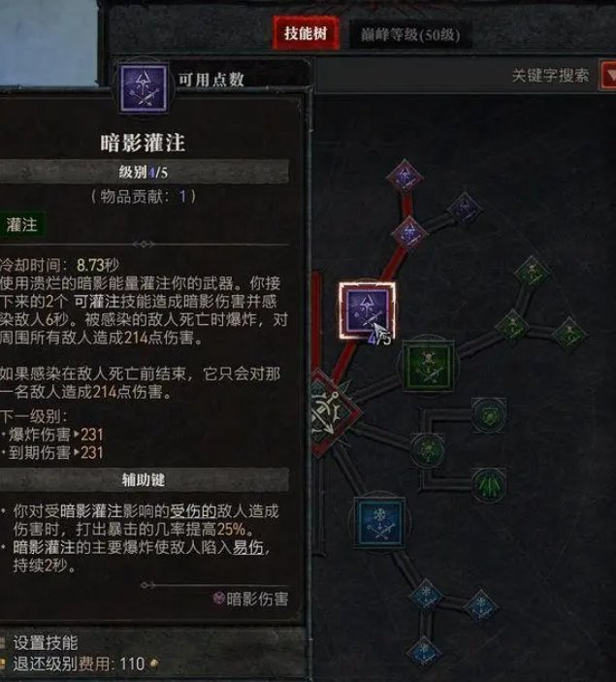Switch to the 巅峰等级(50级) tab
Screen dimensions: 616x682
410,35
